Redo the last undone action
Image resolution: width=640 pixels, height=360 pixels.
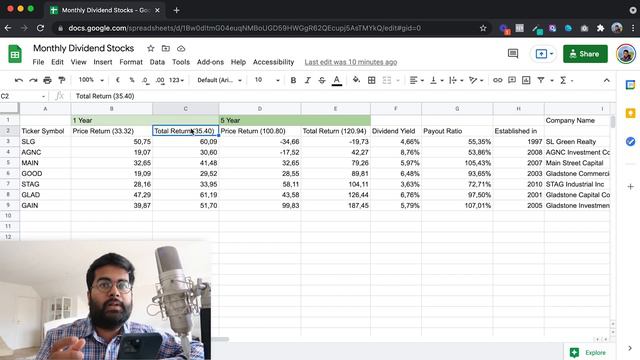(33, 80)
